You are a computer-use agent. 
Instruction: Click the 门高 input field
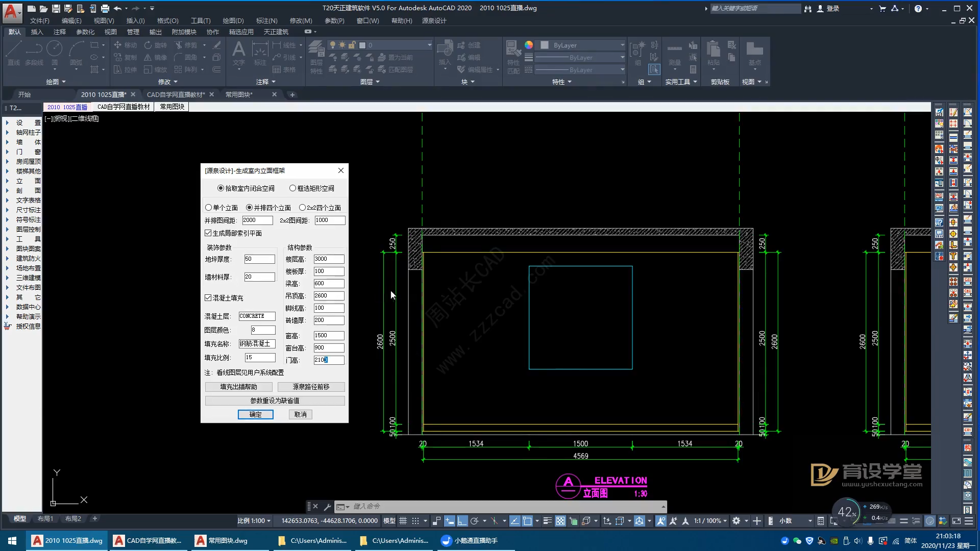click(329, 360)
